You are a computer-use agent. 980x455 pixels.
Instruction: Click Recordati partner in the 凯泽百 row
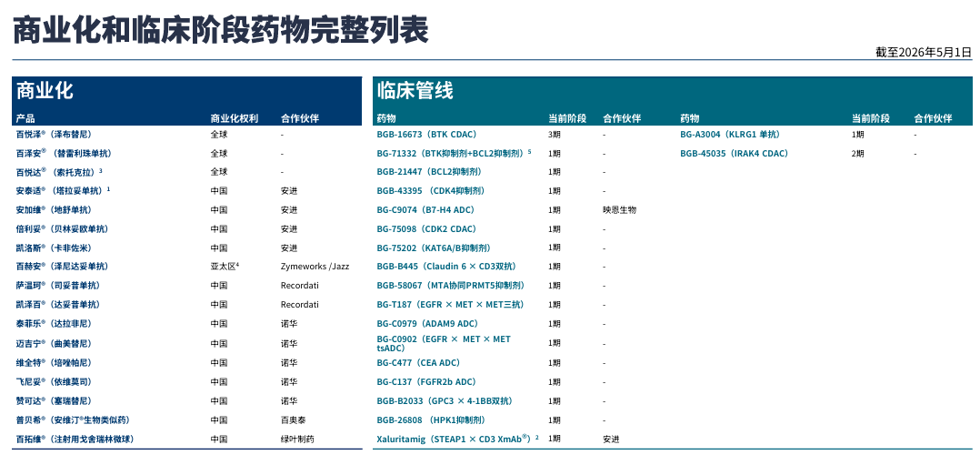299,305
